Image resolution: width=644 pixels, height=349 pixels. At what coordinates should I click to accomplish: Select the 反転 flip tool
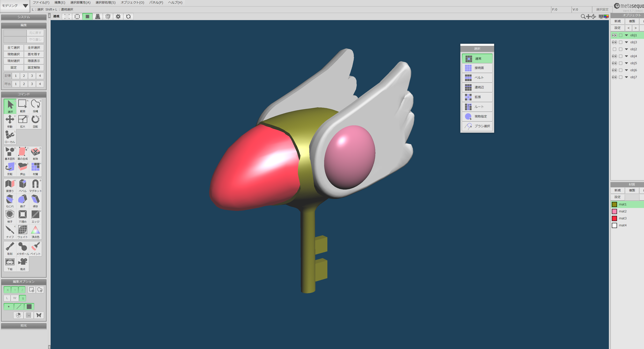tap(10, 169)
